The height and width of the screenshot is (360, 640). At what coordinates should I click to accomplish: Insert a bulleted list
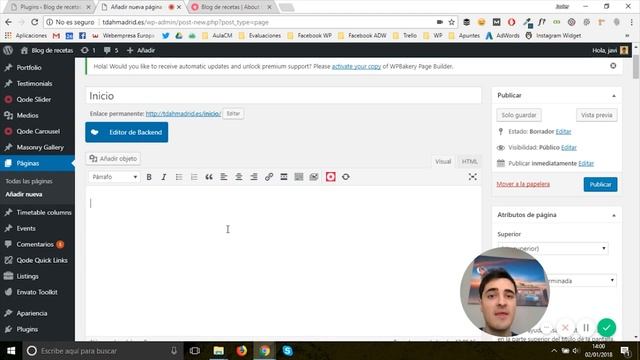[179, 177]
